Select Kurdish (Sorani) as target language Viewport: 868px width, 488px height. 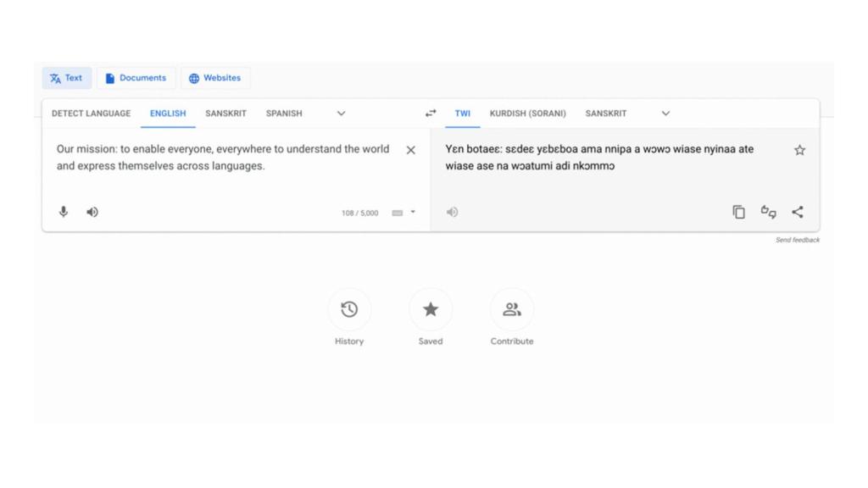[527, 114]
